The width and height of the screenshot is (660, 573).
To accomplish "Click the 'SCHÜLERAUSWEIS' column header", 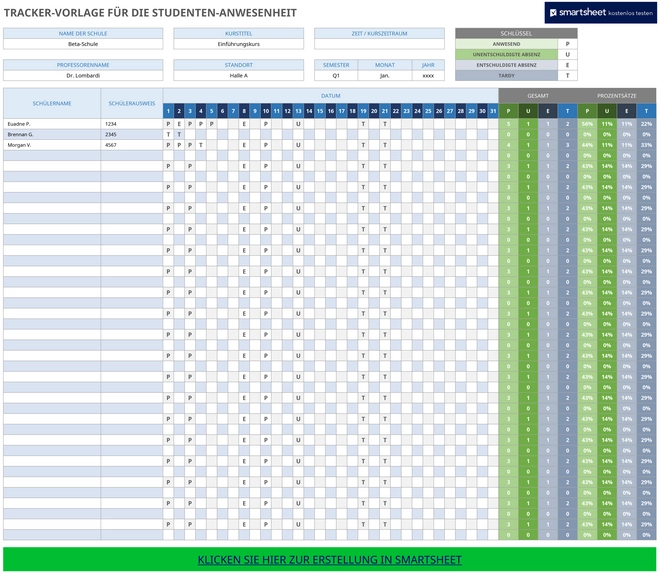I will (x=132, y=104).
